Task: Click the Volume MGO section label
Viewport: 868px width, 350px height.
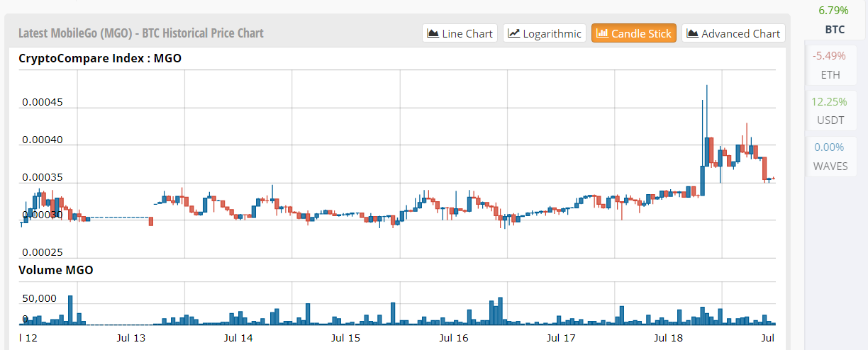Action: 56,270
